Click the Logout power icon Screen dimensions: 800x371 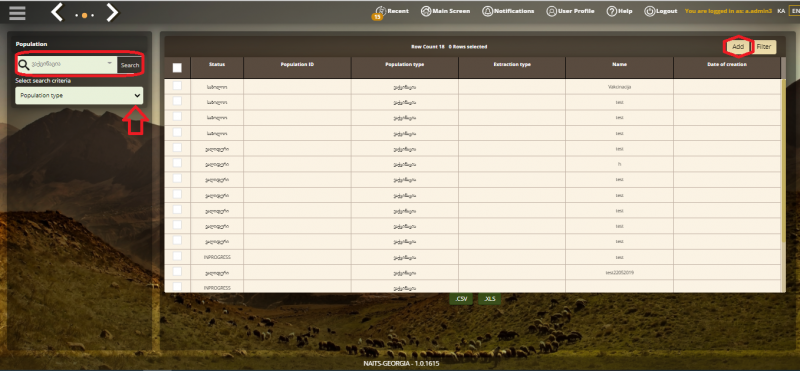point(649,11)
